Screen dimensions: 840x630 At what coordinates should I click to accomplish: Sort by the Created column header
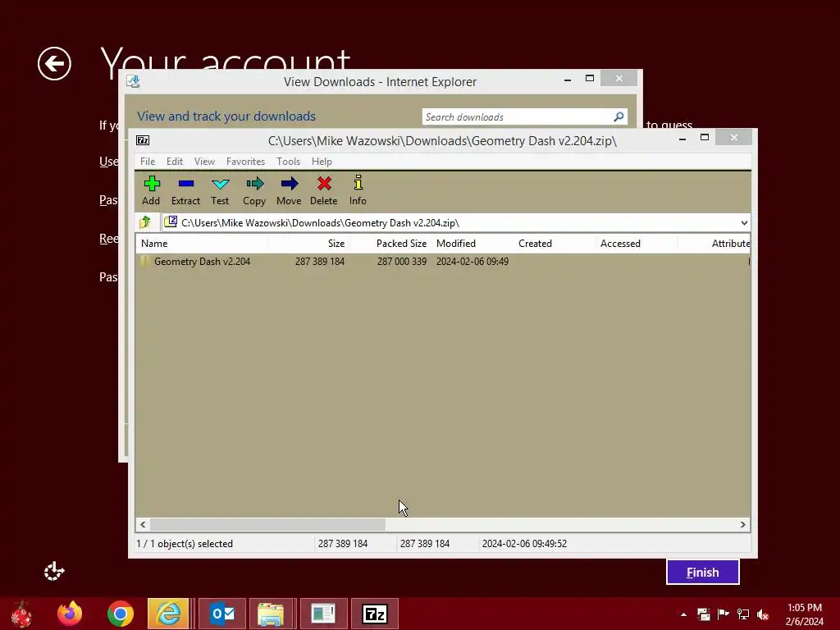point(555,243)
